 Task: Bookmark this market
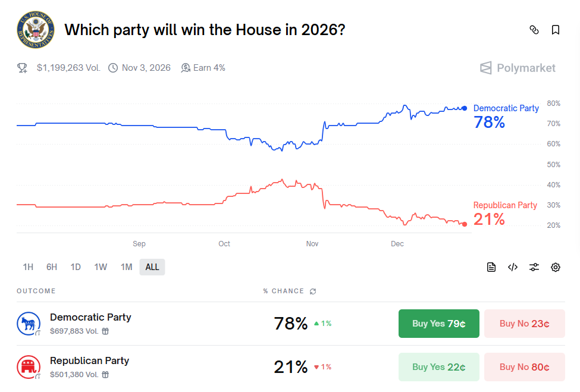click(556, 29)
